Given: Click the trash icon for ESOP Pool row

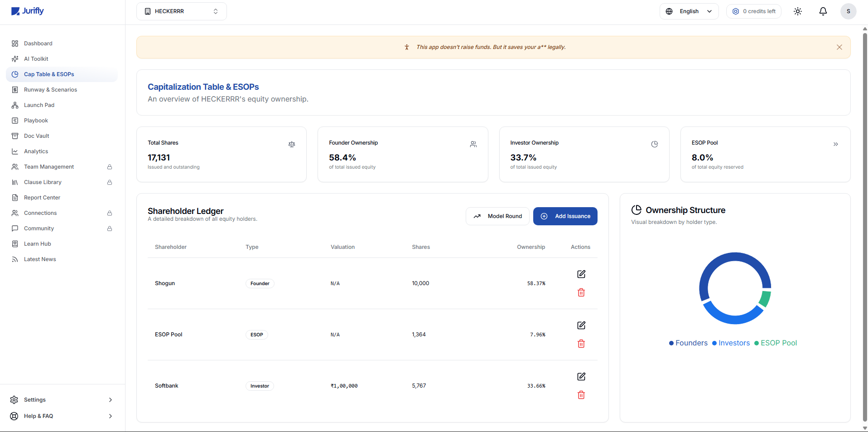Looking at the screenshot, I should (581, 344).
